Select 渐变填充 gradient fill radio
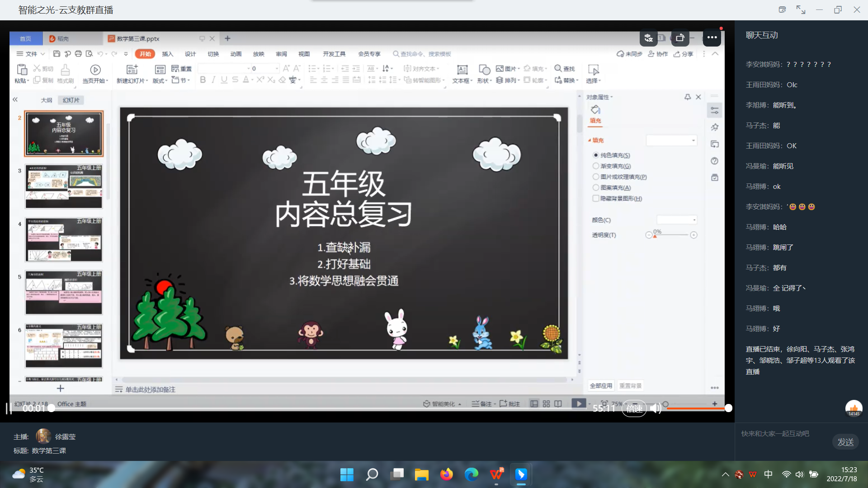868x488 pixels. (596, 166)
